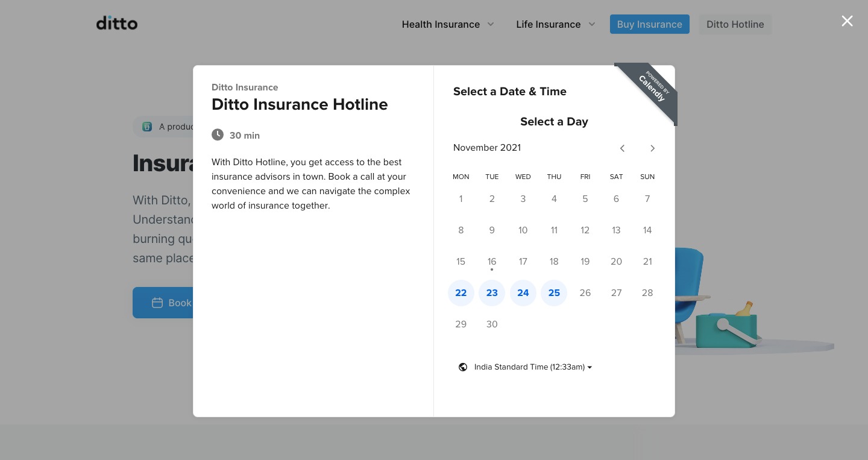868x460 pixels.
Task: Click the Select a Date & Time heading
Action: pos(510,92)
